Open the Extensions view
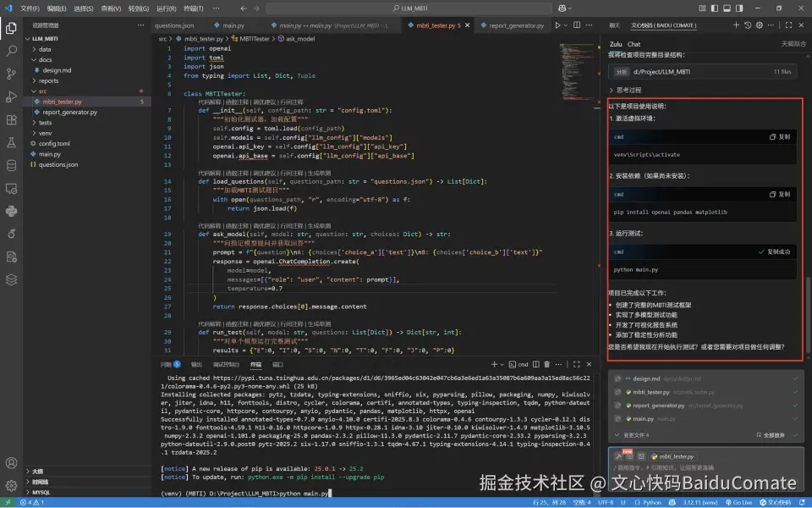 click(x=12, y=119)
